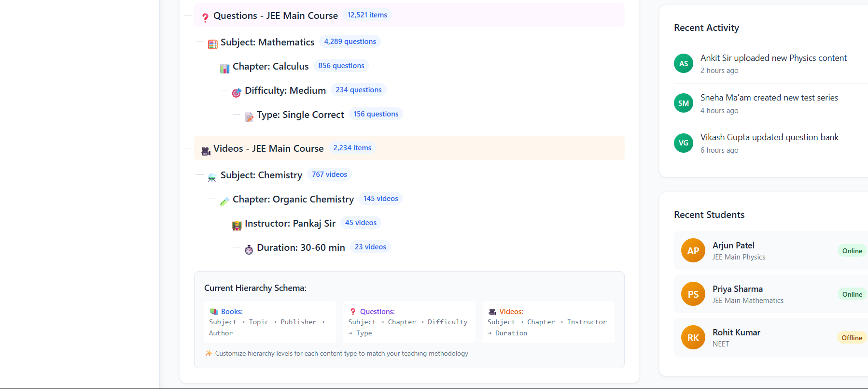
Task: Click the bar chart icon beside Chapter: Calculus
Action: [x=224, y=69]
